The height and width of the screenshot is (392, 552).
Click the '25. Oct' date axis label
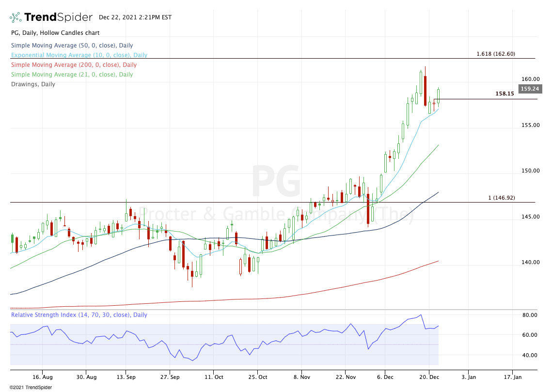258,377
